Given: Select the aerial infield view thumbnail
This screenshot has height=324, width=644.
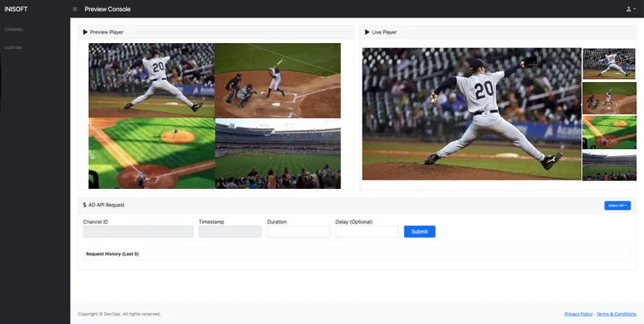Looking at the screenshot, I should 609,132.
